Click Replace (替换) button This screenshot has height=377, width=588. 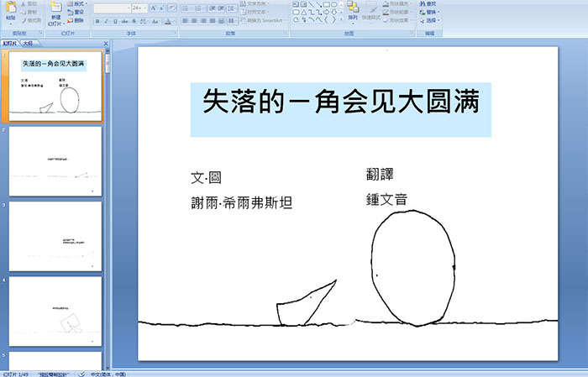click(x=429, y=12)
